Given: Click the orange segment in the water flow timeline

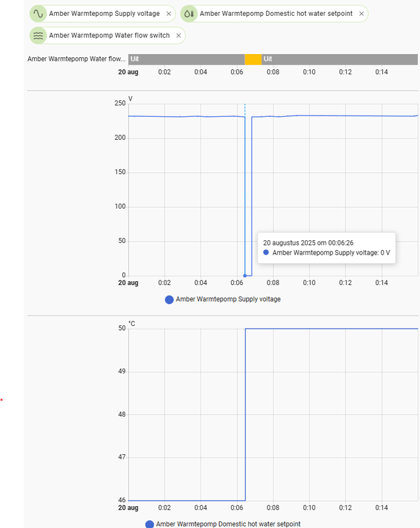Looking at the screenshot, I should pos(253,59).
